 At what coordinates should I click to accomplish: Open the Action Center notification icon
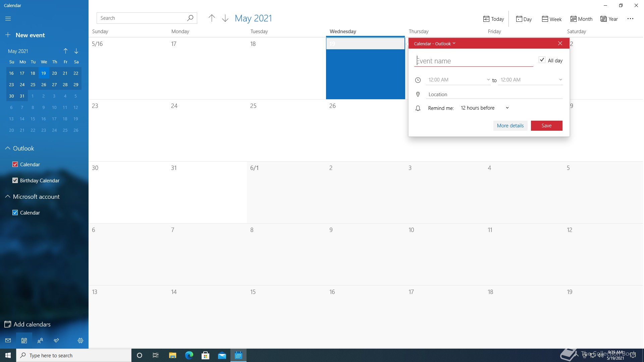pyautogui.click(x=633, y=355)
